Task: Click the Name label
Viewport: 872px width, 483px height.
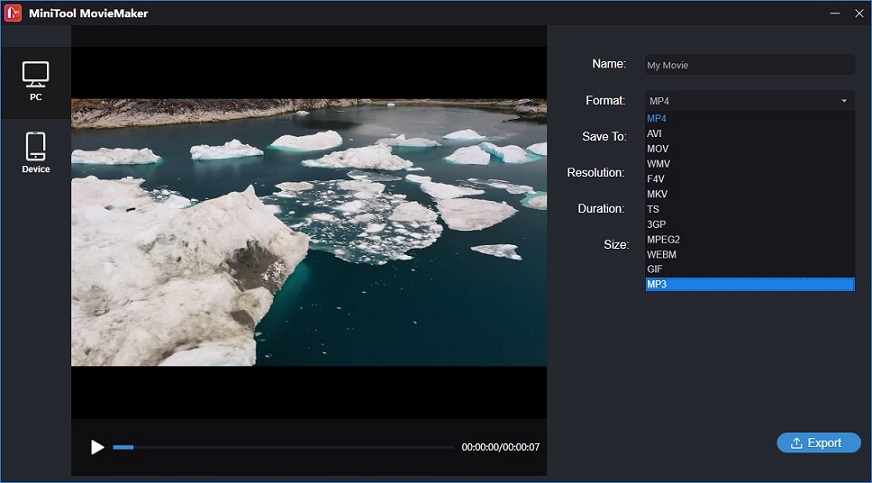Action: (609, 64)
